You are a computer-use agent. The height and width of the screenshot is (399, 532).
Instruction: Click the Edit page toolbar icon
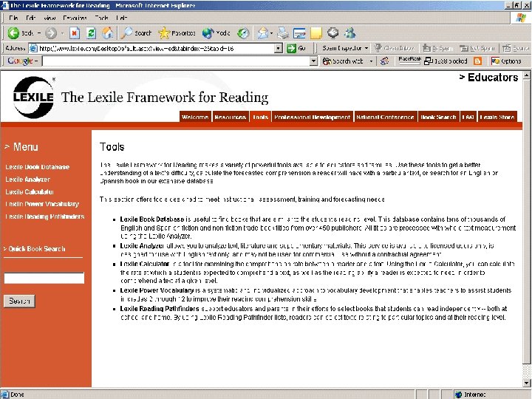coord(299,33)
